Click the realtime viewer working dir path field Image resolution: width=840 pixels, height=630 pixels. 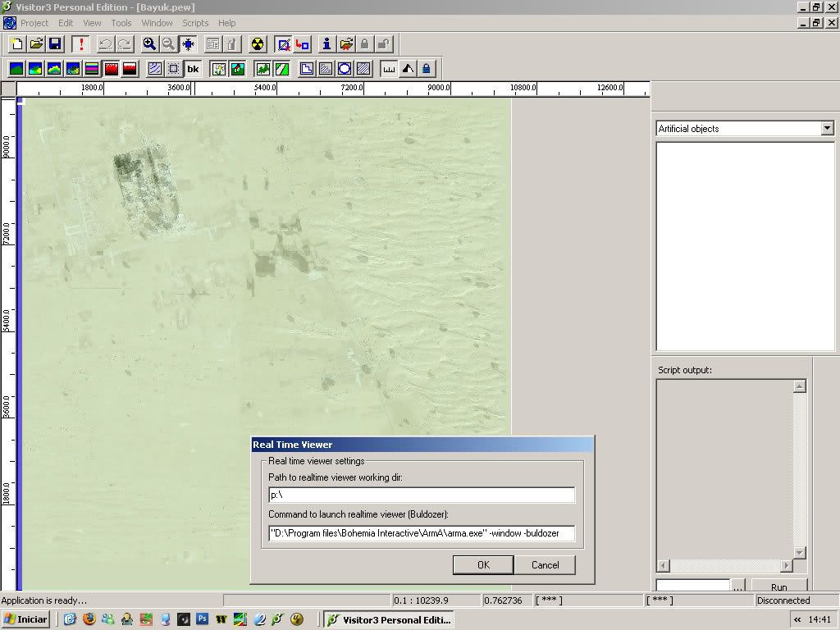tap(422, 495)
